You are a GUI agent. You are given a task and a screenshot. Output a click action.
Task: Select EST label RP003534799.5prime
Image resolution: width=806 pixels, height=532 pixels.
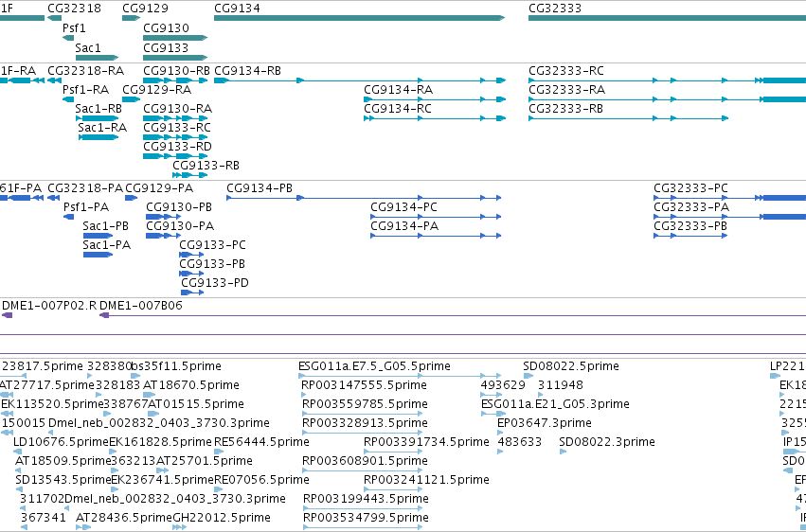(366, 518)
